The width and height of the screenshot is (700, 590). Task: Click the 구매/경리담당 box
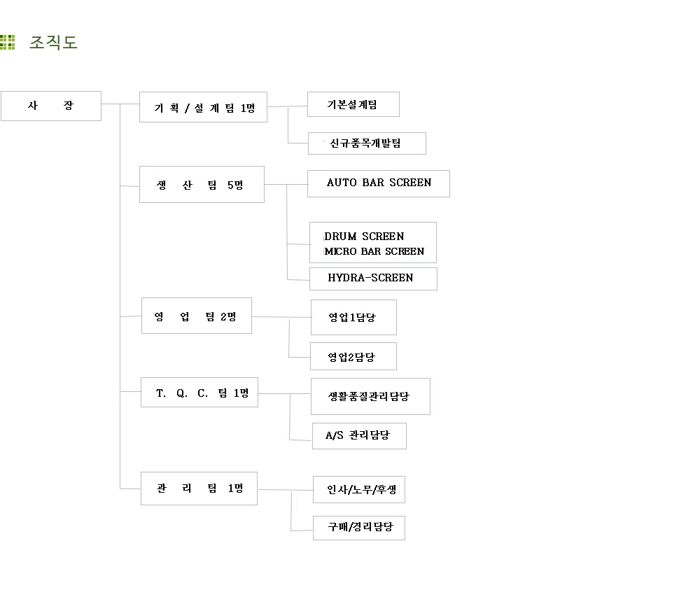(359, 528)
